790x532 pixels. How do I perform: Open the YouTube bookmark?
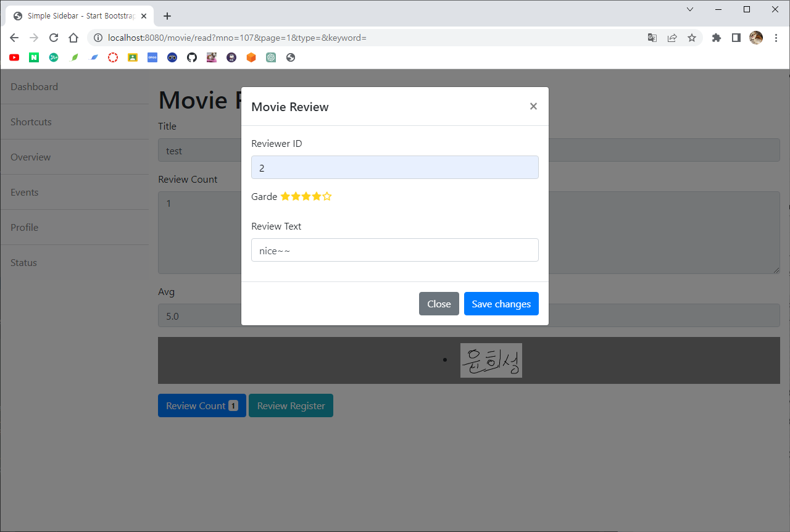click(14, 57)
